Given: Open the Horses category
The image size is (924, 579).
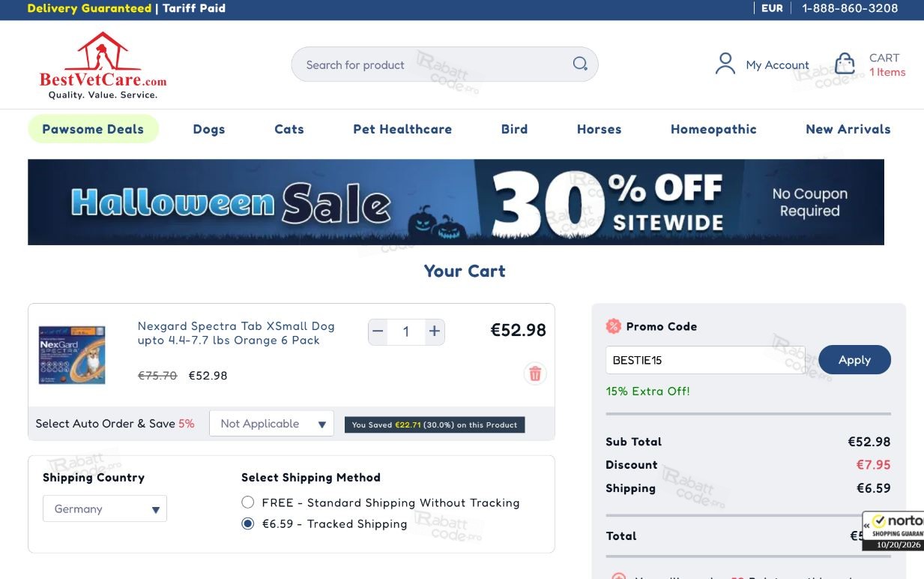Looking at the screenshot, I should point(600,129).
